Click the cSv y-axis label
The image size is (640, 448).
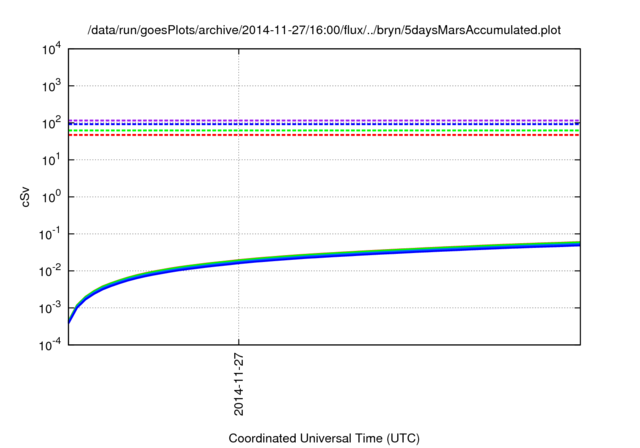click(25, 197)
